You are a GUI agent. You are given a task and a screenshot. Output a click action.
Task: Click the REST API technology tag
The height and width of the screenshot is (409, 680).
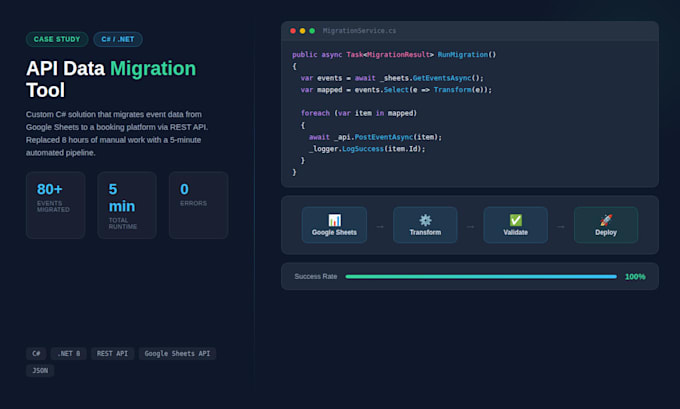pyautogui.click(x=112, y=353)
